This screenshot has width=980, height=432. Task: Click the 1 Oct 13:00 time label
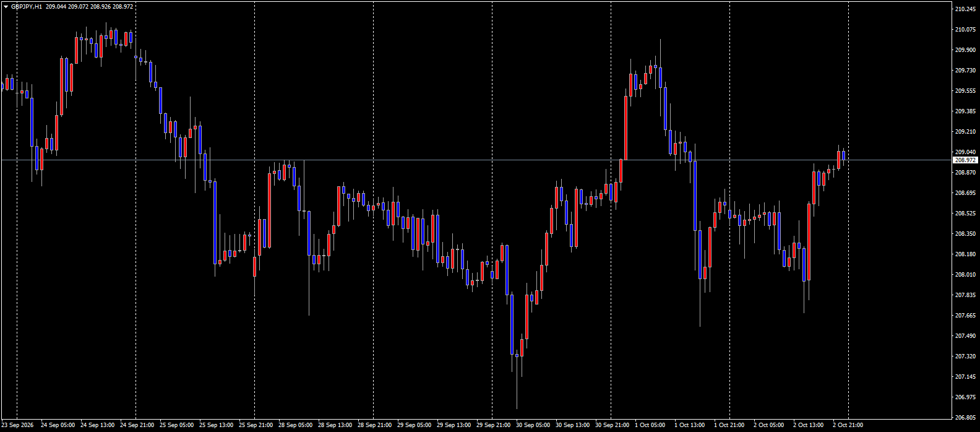[689, 425]
